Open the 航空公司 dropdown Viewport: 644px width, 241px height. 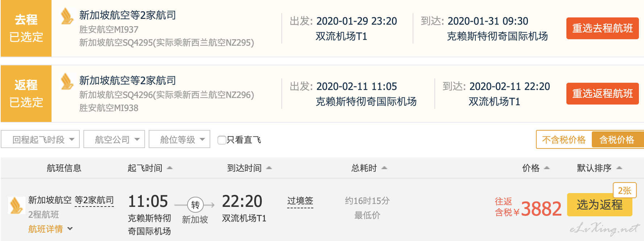(x=114, y=139)
